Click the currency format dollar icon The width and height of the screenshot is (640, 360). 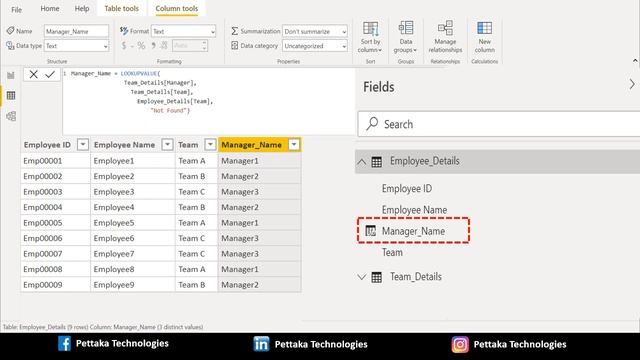124,46
